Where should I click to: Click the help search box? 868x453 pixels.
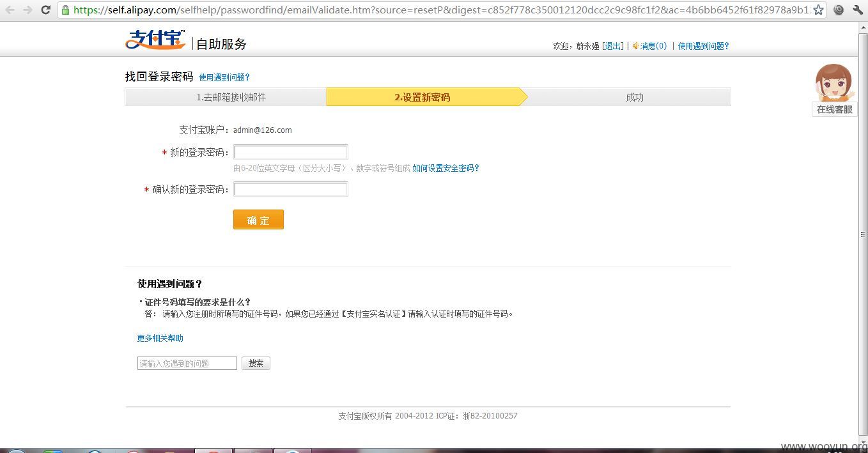point(187,363)
